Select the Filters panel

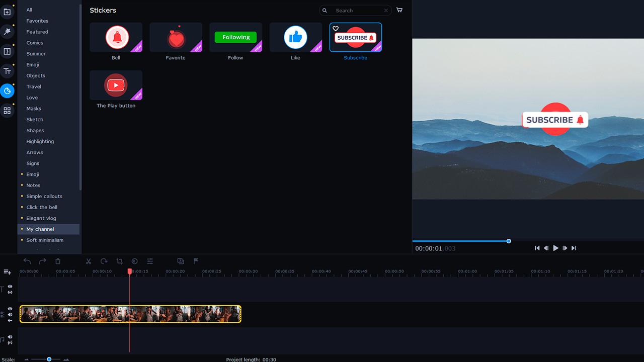(8, 31)
